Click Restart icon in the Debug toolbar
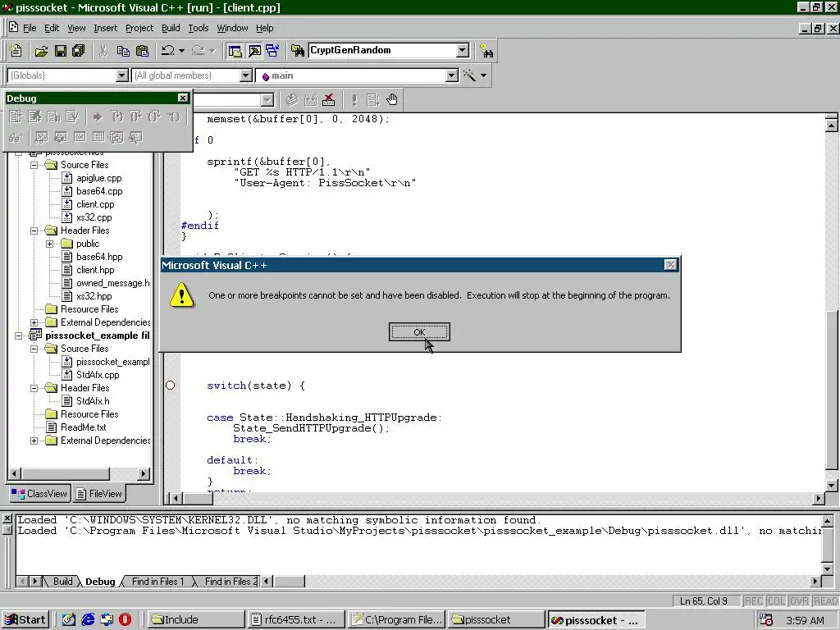The width and height of the screenshot is (840, 630). (16, 116)
